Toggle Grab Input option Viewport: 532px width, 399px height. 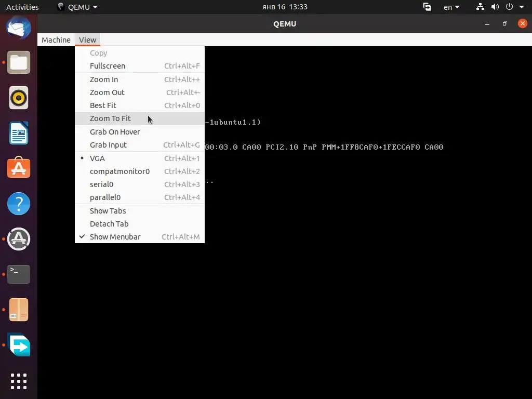(139, 145)
